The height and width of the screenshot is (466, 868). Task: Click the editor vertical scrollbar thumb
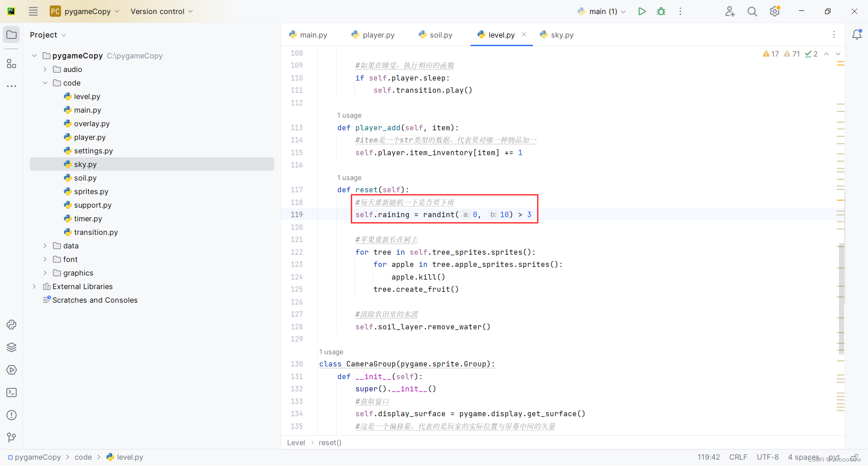(841, 299)
